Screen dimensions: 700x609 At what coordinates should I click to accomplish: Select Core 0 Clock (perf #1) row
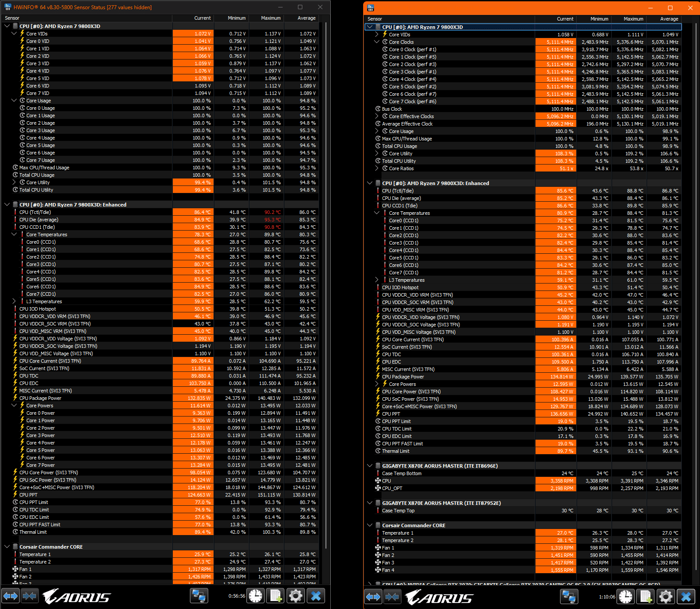pos(523,49)
